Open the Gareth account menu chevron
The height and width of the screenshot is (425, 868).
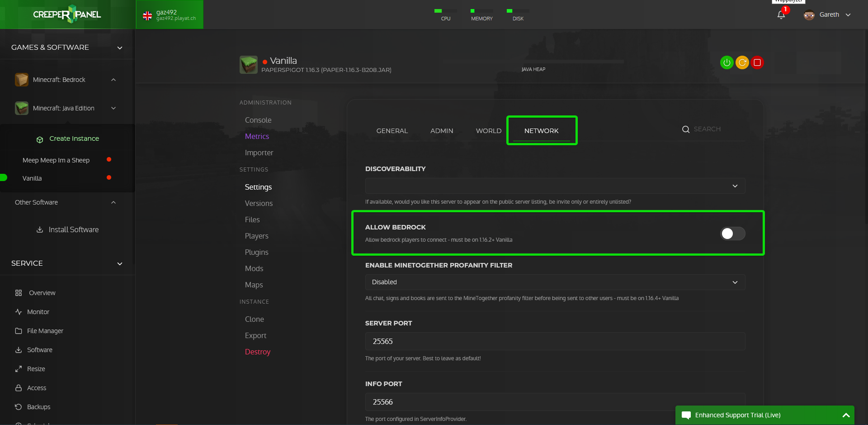(x=848, y=15)
